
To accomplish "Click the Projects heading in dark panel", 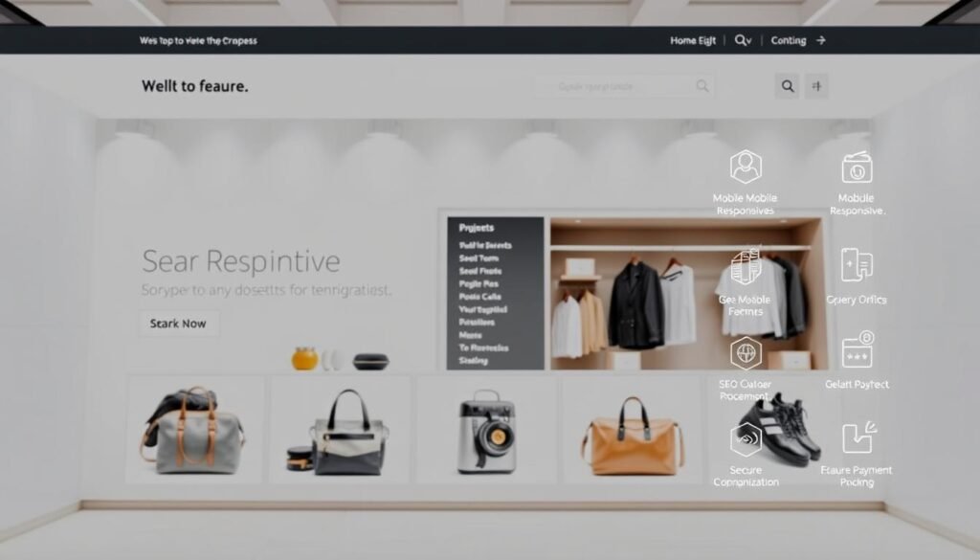I will (477, 228).
